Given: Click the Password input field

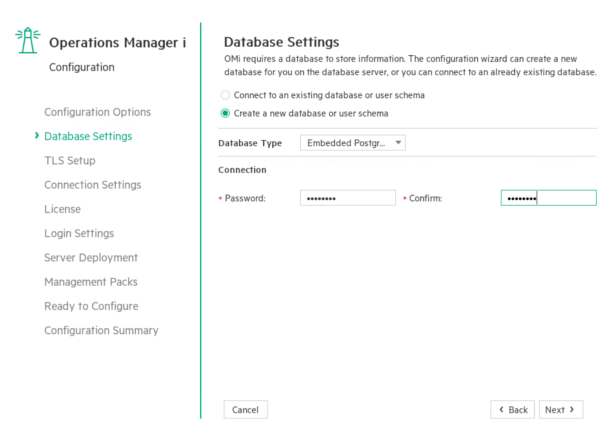Looking at the screenshot, I should 348,198.
